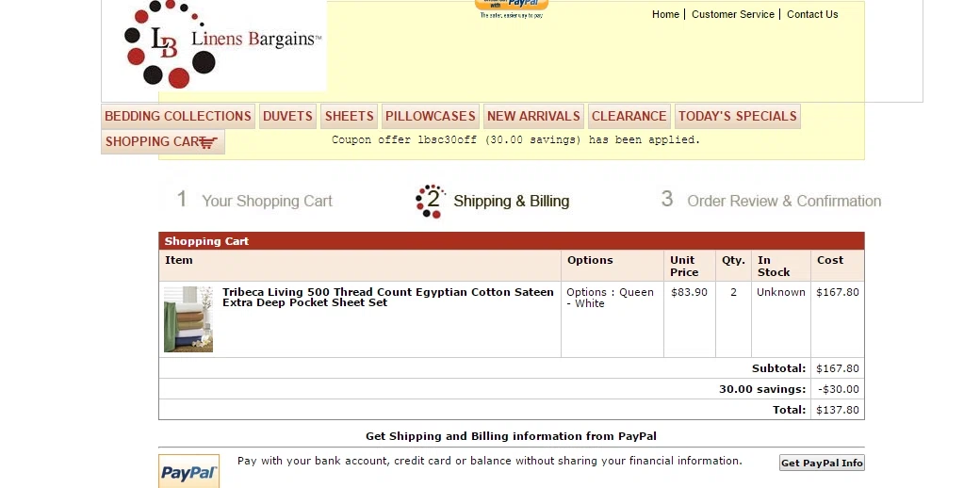Click the PayPal checkout badge at top
The image size is (980, 488).
click(x=512, y=8)
